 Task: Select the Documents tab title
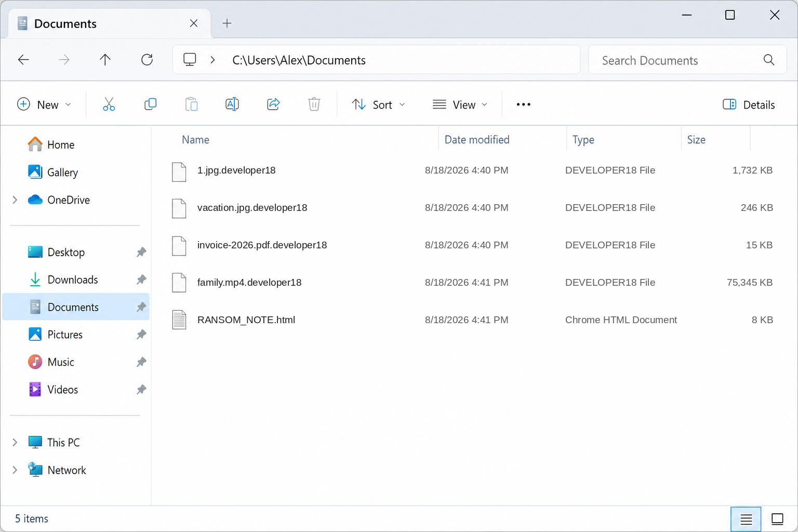tap(65, 23)
